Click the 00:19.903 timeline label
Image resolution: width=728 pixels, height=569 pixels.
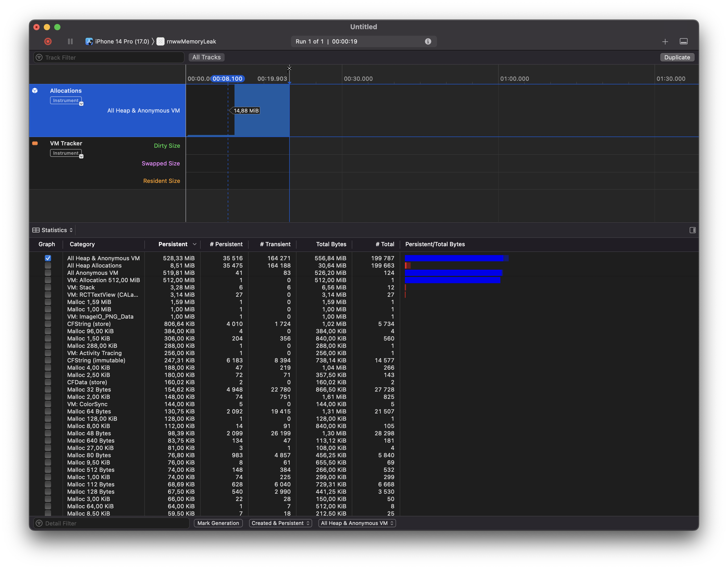pos(272,79)
